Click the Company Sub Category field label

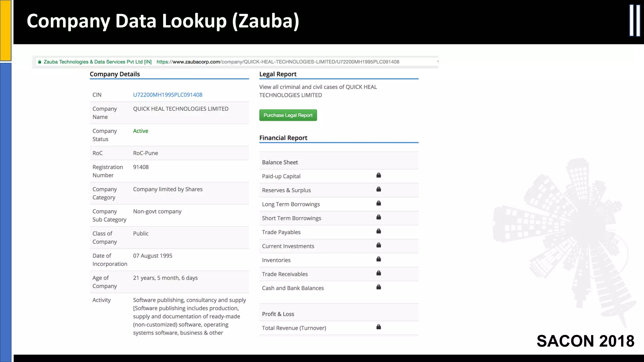click(x=109, y=216)
